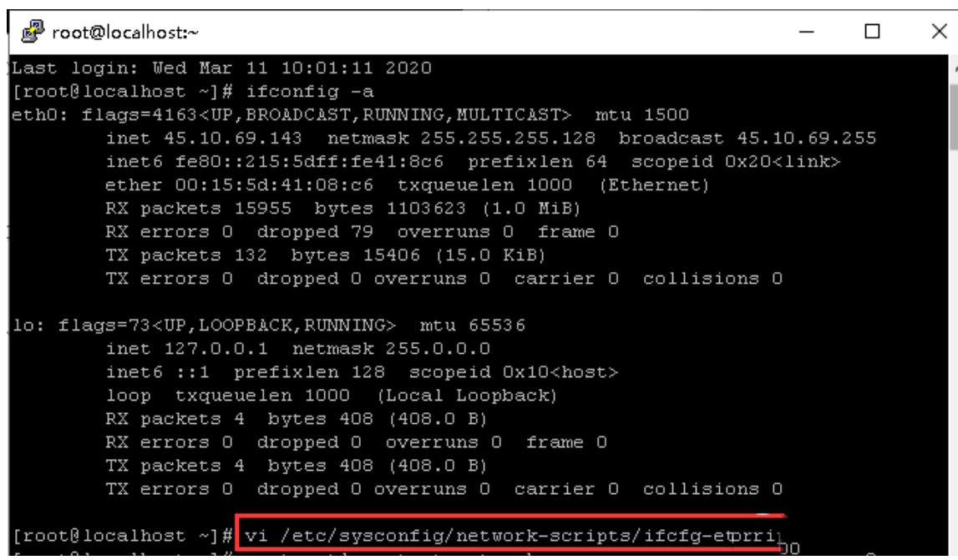
Task: Click the terminal vertical scrollbar thumb
Action: pos(954,117)
